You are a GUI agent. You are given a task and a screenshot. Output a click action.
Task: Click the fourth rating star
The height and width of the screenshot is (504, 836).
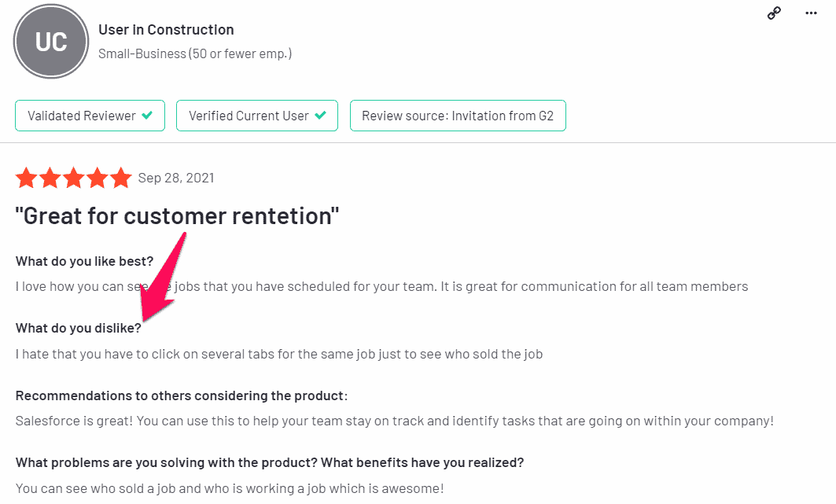tap(98, 178)
